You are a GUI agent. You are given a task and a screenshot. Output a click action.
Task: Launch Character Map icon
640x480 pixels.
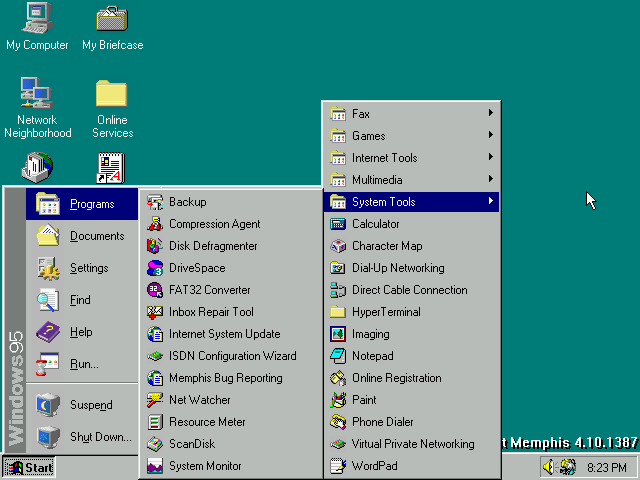pos(338,246)
